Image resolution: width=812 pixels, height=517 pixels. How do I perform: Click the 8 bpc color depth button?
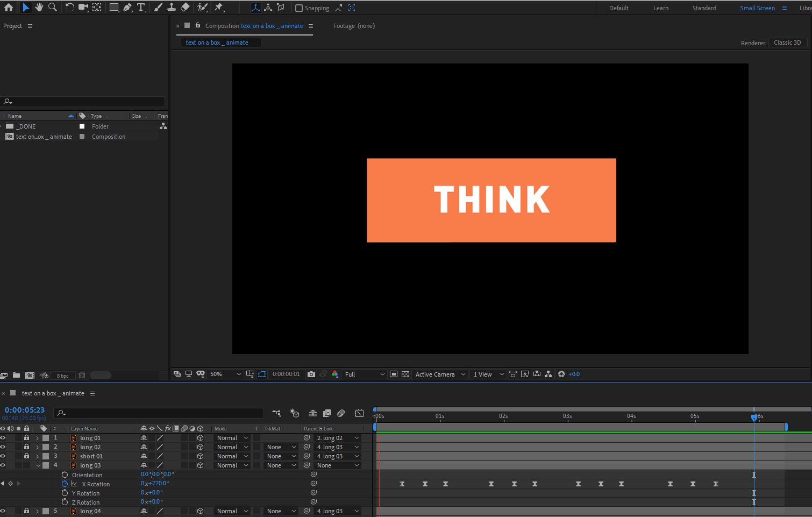63,376
